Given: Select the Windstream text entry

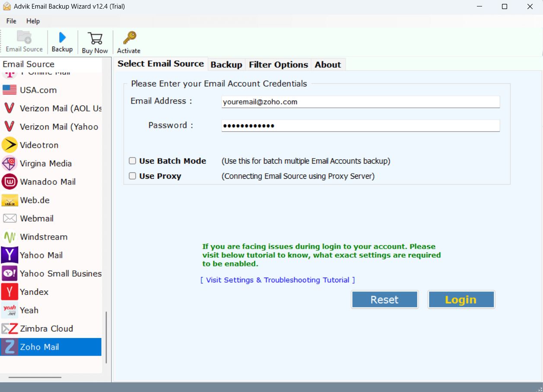Looking at the screenshot, I should pyautogui.click(x=44, y=237).
